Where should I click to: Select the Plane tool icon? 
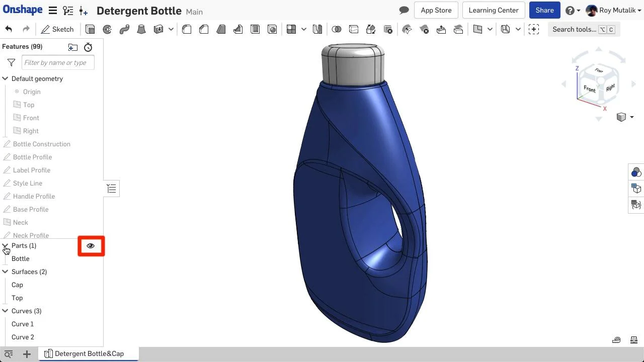coord(478,29)
